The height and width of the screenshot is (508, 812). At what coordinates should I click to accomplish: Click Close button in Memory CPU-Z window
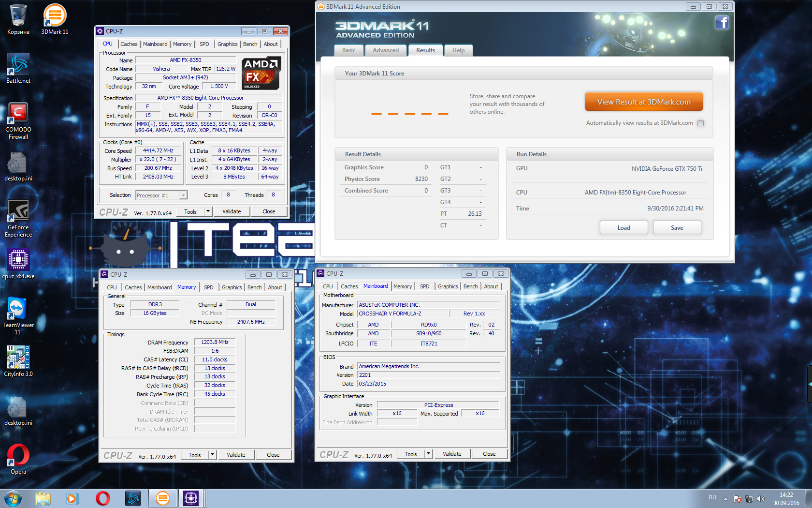[x=273, y=455]
